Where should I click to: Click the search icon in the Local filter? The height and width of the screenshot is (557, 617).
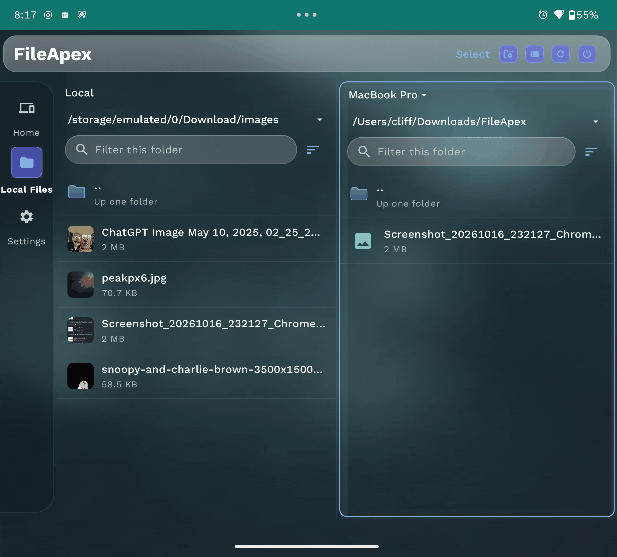click(81, 149)
